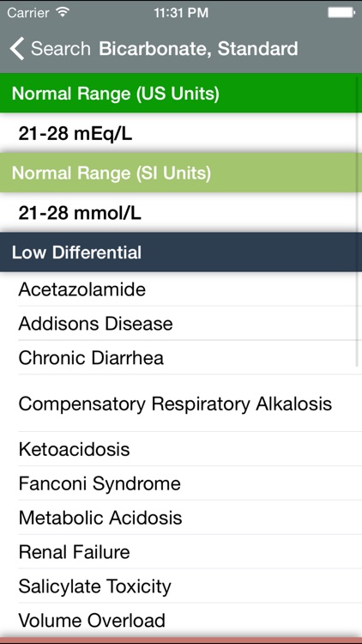Open the Ketoacidosis entry
362x644 pixels.
(181, 449)
